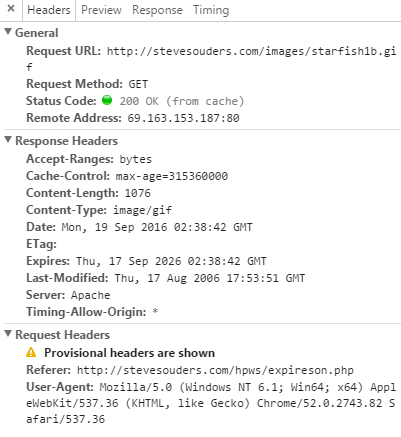Click the starfish1b.gif request URL
Screen dimensions: 401x437
click(x=211, y=59)
